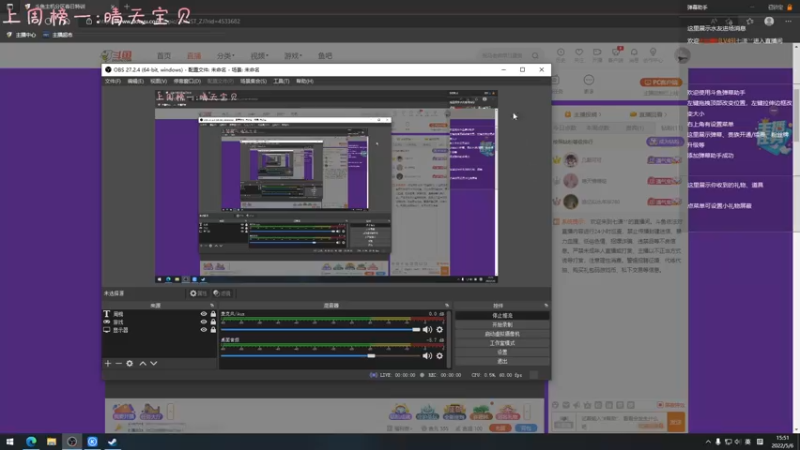Screen dimensions: 800x450
Task: Open Microsoft Edge from the taskbar
Action: click(31, 441)
